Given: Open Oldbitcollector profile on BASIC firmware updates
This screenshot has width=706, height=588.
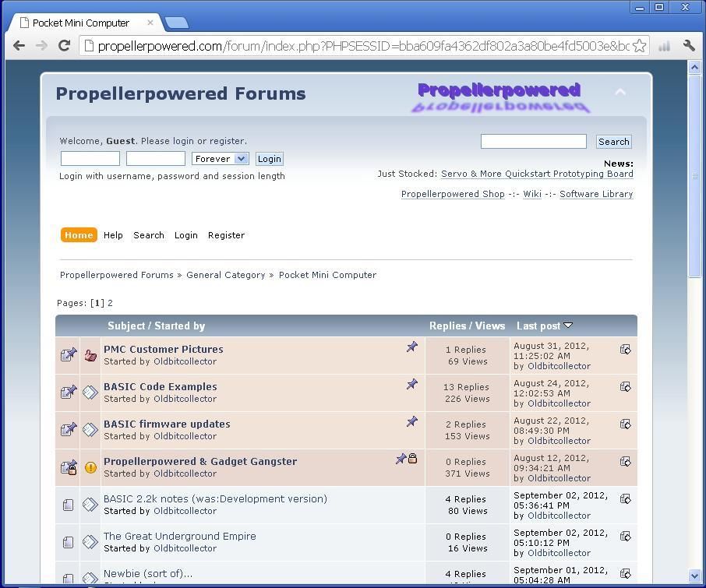Looking at the screenshot, I should coord(185,436).
